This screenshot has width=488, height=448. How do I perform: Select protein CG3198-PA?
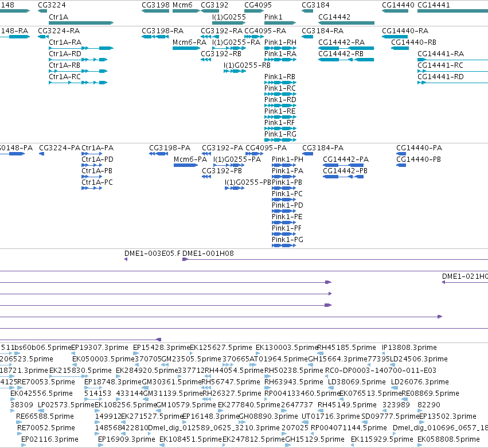click(159, 154)
